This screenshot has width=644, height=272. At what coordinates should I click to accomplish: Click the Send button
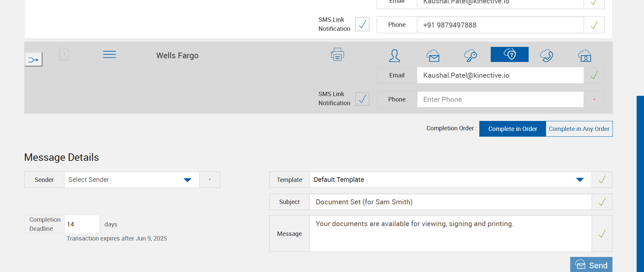591,265
